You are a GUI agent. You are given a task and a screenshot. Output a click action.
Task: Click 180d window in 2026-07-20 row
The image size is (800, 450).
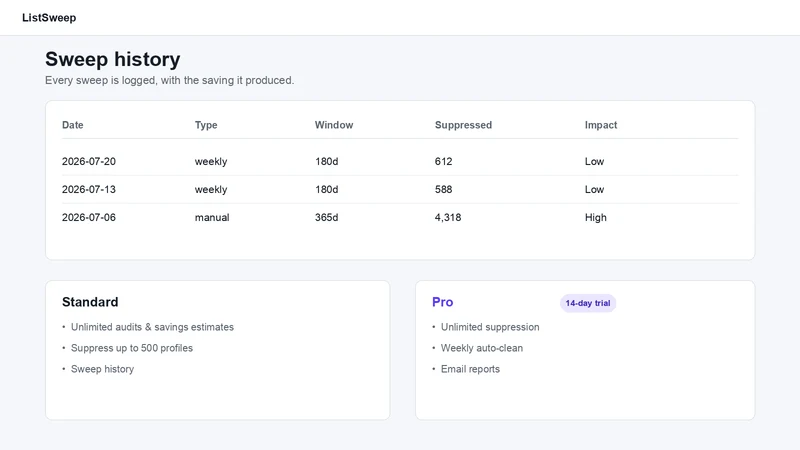point(327,161)
